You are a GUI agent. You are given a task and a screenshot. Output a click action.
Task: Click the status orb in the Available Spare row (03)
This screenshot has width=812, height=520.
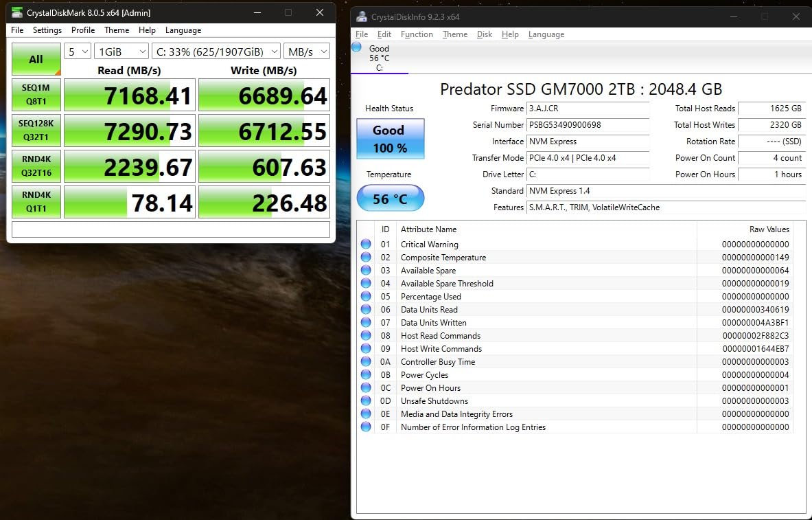(x=366, y=269)
